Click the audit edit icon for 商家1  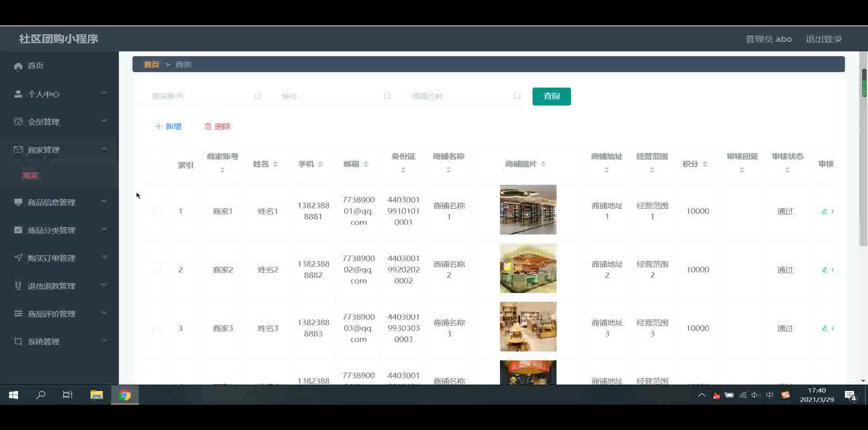825,211
